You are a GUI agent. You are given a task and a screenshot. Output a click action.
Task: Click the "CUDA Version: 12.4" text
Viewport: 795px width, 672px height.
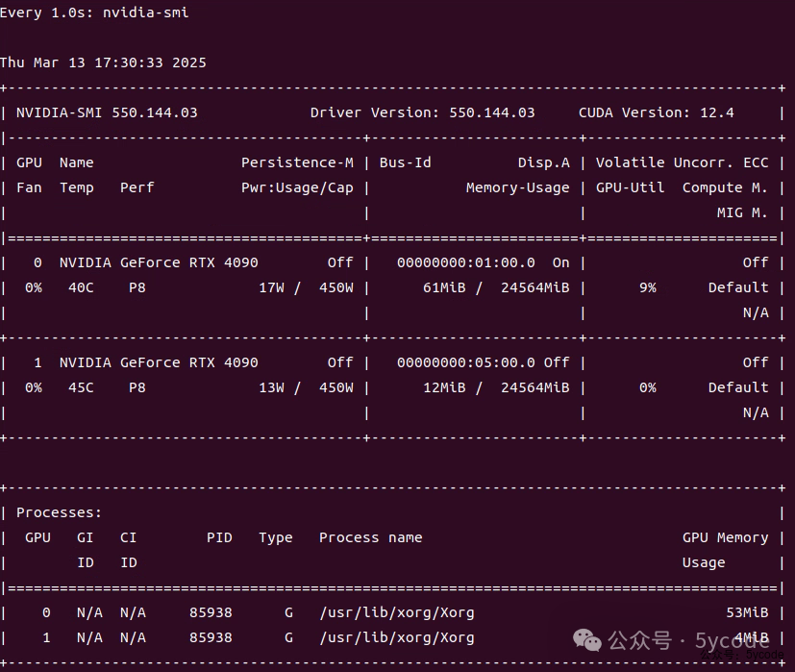coord(656,112)
